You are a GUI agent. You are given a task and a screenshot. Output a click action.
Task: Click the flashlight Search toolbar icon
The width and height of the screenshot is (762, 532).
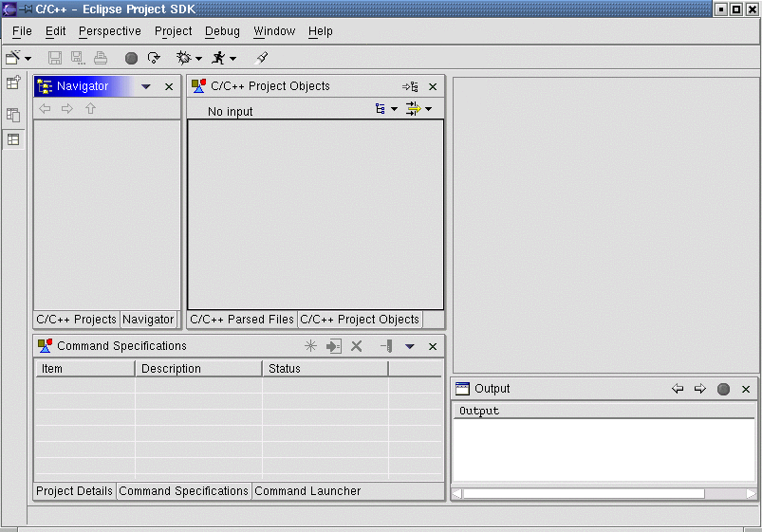tap(263, 58)
